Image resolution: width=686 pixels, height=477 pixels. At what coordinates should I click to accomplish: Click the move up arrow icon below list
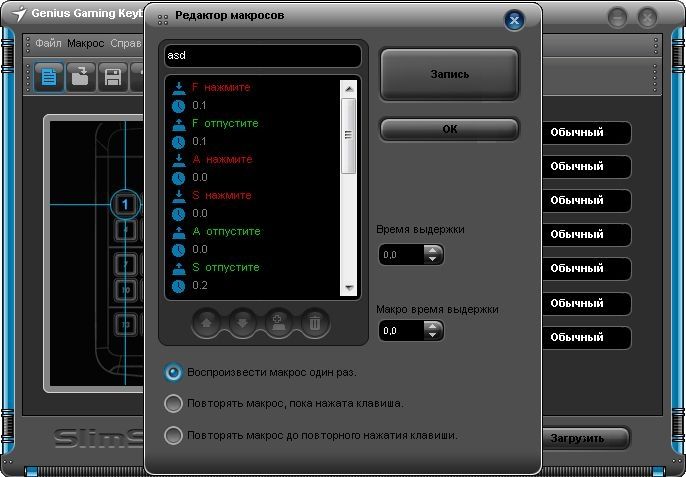point(207,322)
